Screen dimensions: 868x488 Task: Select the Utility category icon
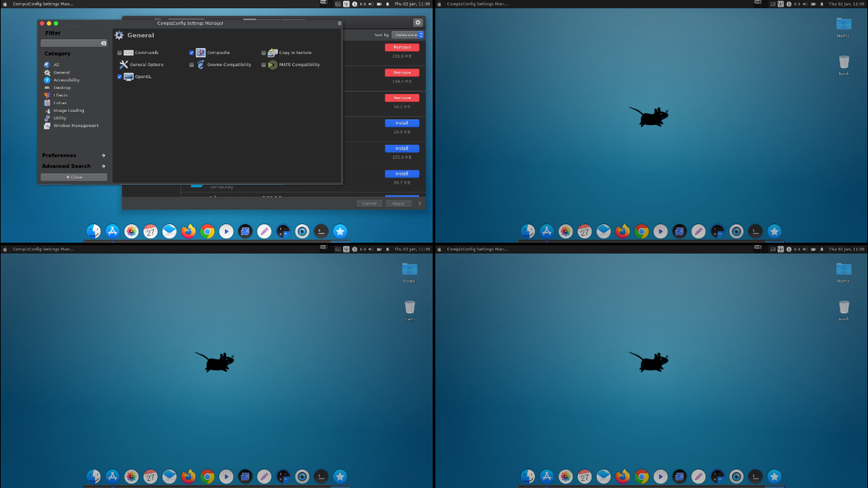tap(47, 118)
